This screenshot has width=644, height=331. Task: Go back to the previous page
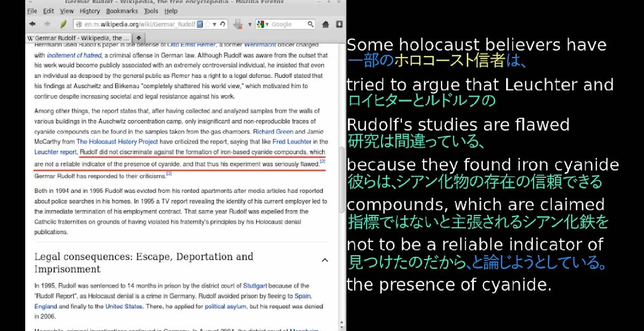pos(33,24)
